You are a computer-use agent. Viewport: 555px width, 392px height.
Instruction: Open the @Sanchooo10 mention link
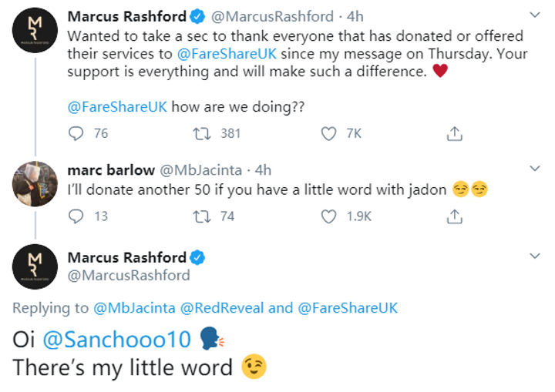point(117,340)
